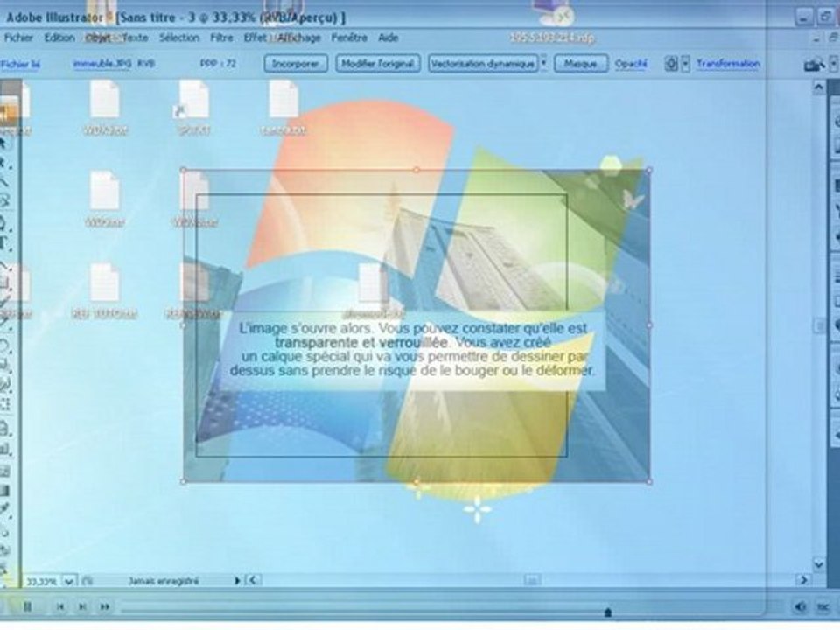Expand the Vectorisation dynamique presets arrow

pyautogui.click(x=543, y=64)
